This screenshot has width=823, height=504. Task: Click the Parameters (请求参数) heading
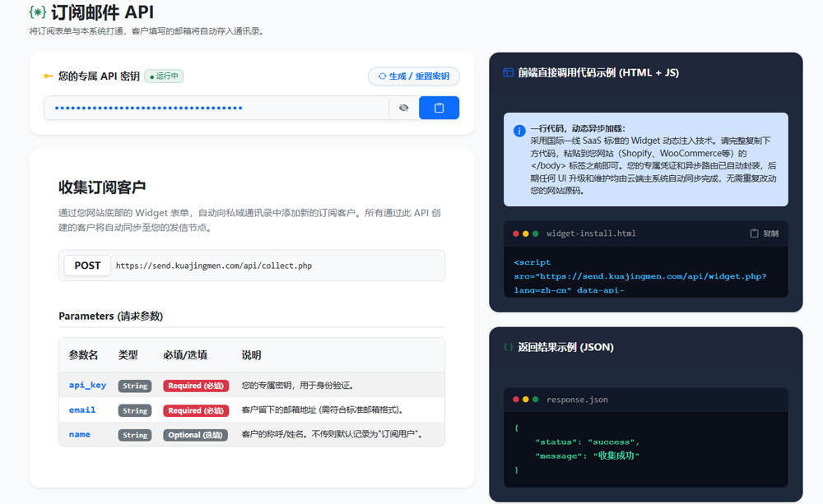(x=111, y=316)
